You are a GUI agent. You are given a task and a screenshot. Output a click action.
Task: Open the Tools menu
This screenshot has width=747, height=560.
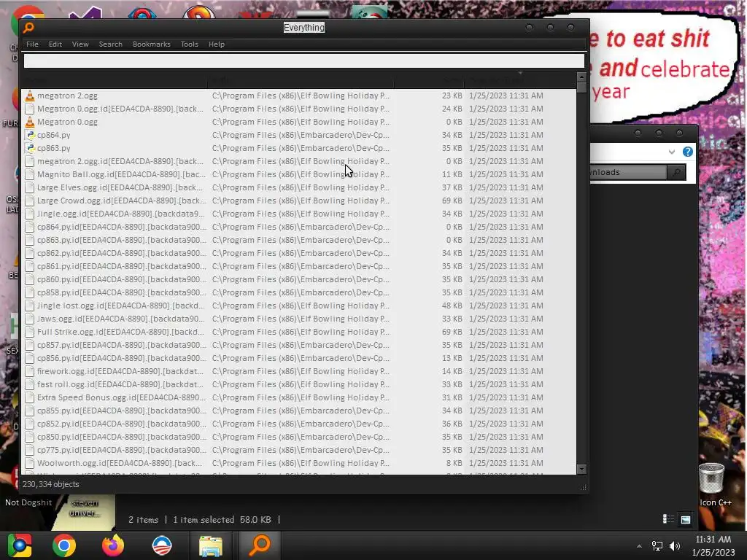[189, 44]
